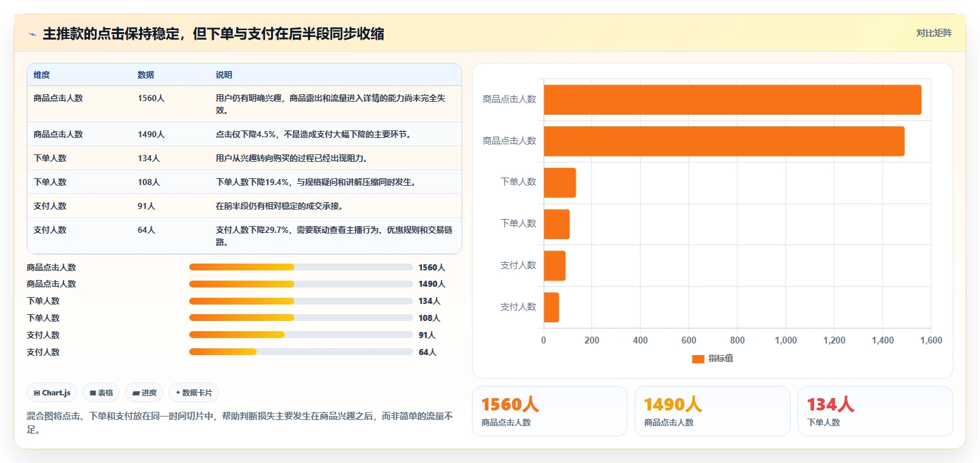Click table cell 108人 in the data column
The height and width of the screenshot is (463, 980).
pyautogui.click(x=149, y=182)
